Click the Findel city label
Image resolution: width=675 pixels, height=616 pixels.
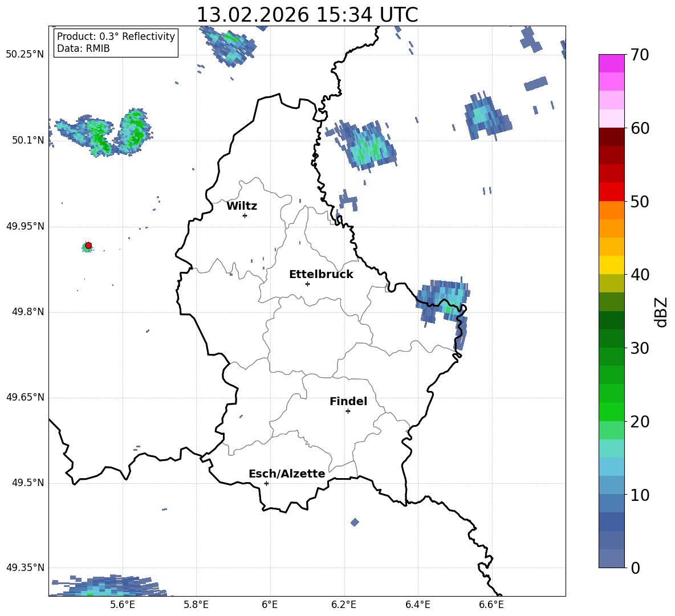point(348,401)
